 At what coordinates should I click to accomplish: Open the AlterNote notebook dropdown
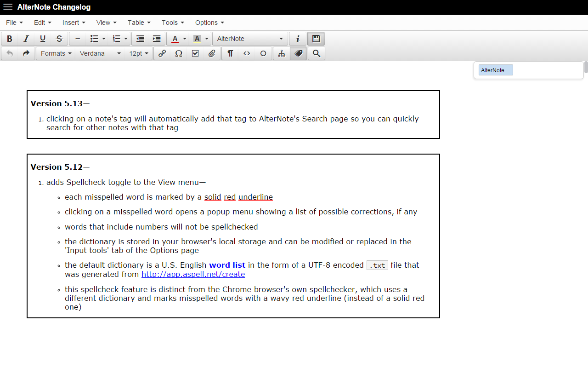tap(250, 39)
